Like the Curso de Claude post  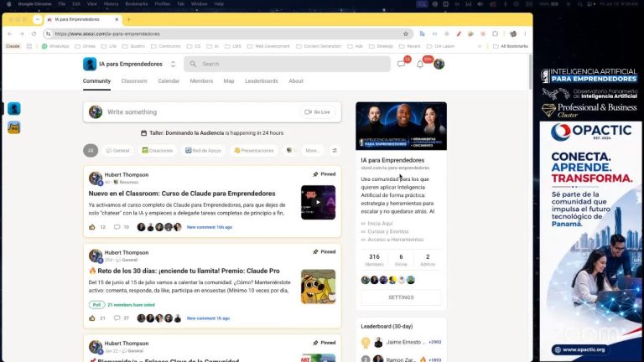click(x=92, y=227)
